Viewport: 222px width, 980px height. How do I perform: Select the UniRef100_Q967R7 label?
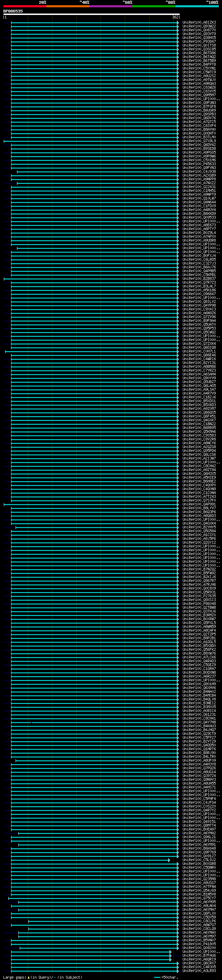[199, 581]
